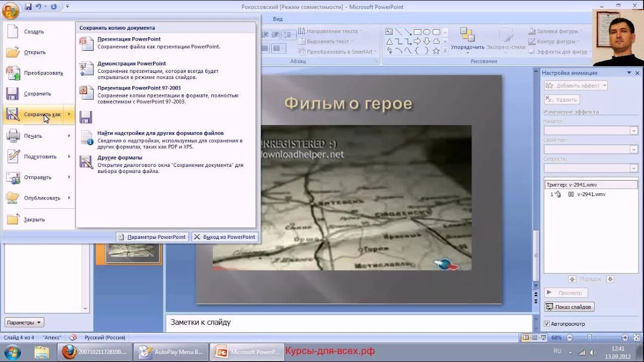644x362 pixels.
Task: Select Создать in the Office menu
Action: point(38,32)
